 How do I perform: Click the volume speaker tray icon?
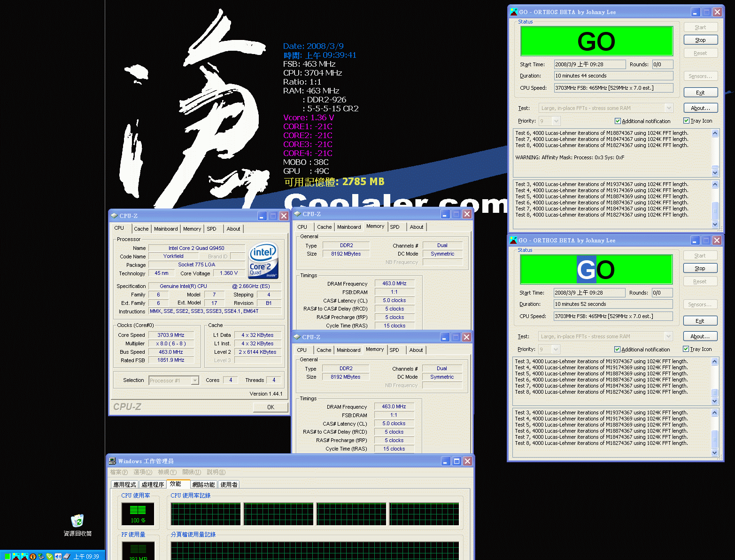click(58, 557)
